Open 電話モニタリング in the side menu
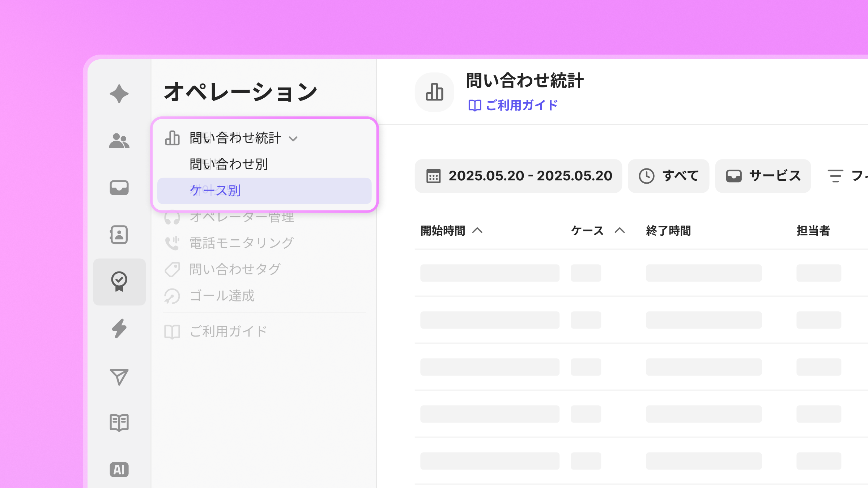The image size is (868, 488). tap(241, 243)
